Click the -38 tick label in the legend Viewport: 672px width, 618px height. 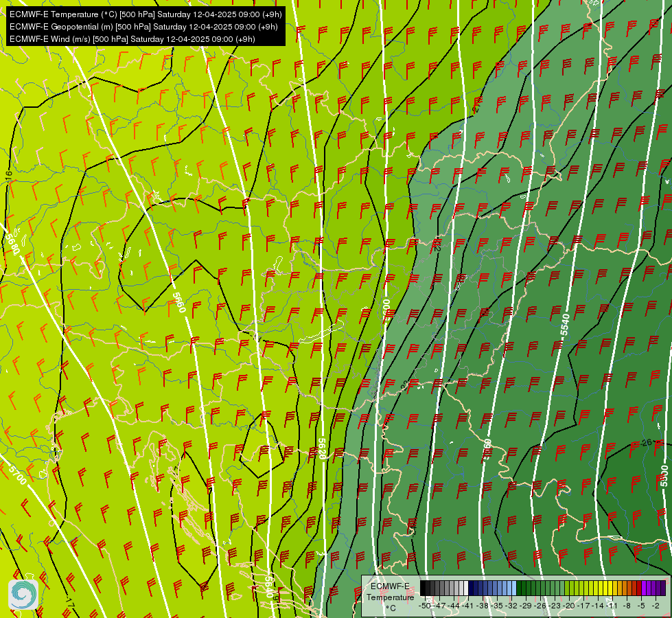[483, 606]
